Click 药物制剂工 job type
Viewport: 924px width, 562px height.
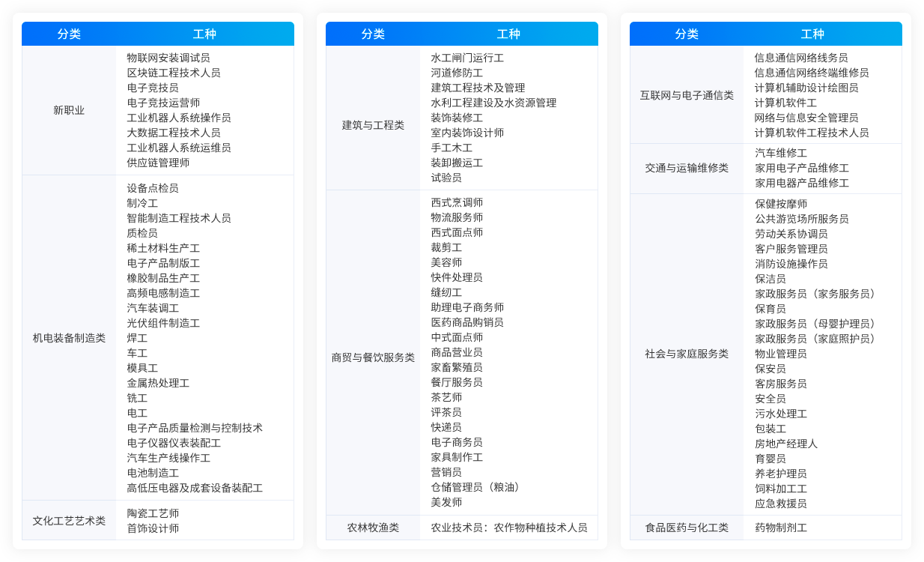[781, 528]
